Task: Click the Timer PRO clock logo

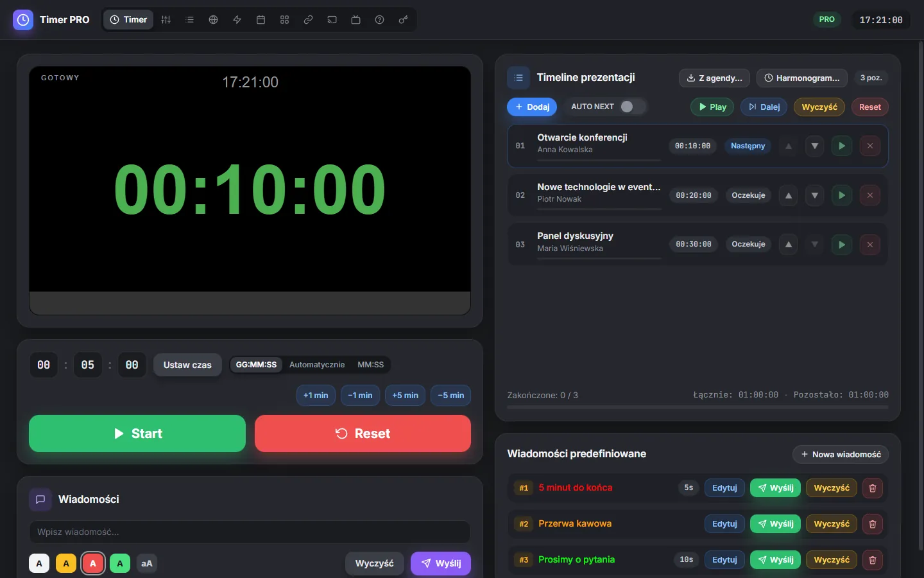Action: [x=23, y=20]
